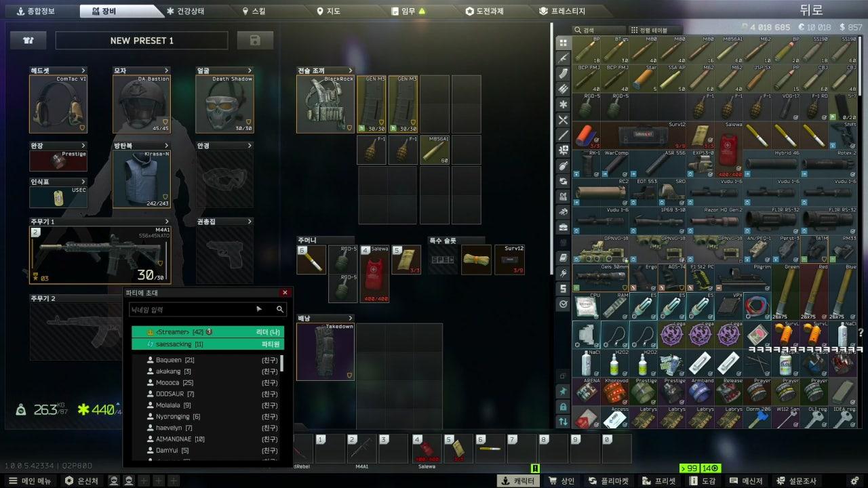Expand the 방탄복 slot arrow
This screenshot has width=868, height=488.
(x=167, y=145)
